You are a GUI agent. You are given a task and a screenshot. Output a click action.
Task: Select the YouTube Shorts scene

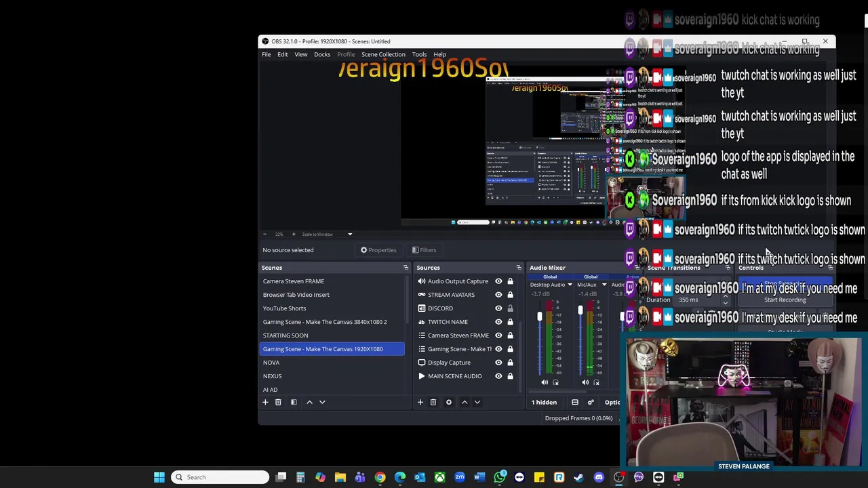point(332,308)
